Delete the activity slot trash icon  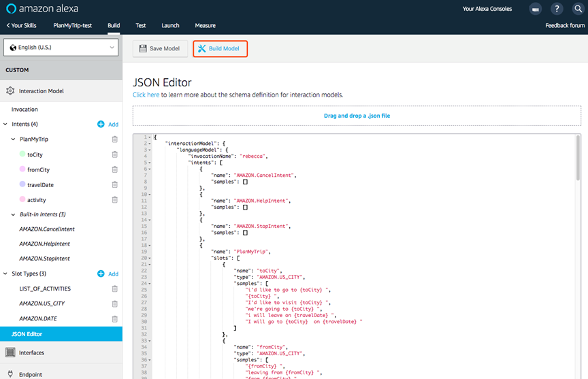[x=115, y=200]
